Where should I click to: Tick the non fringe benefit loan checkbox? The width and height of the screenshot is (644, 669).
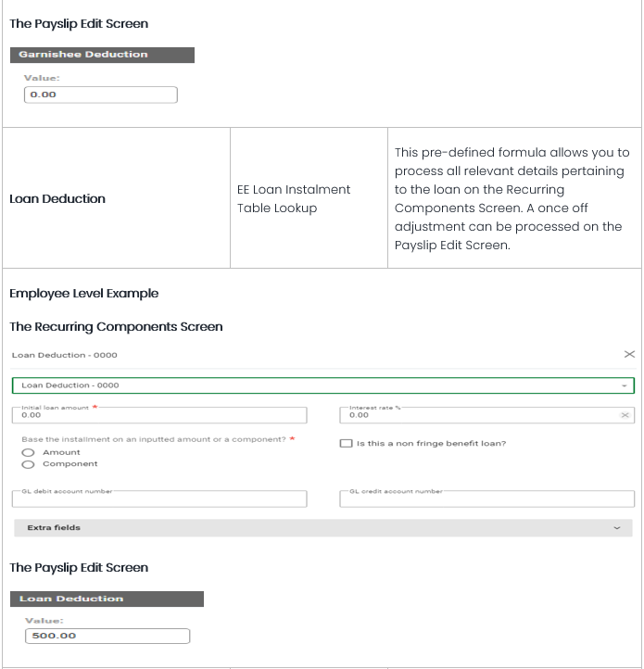click(x=347, y=444)
